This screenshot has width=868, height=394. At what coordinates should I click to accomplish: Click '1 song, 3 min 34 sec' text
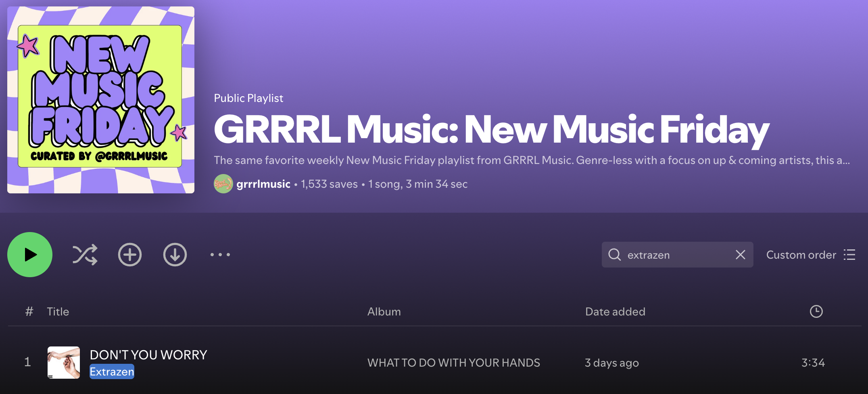[418, 184]
